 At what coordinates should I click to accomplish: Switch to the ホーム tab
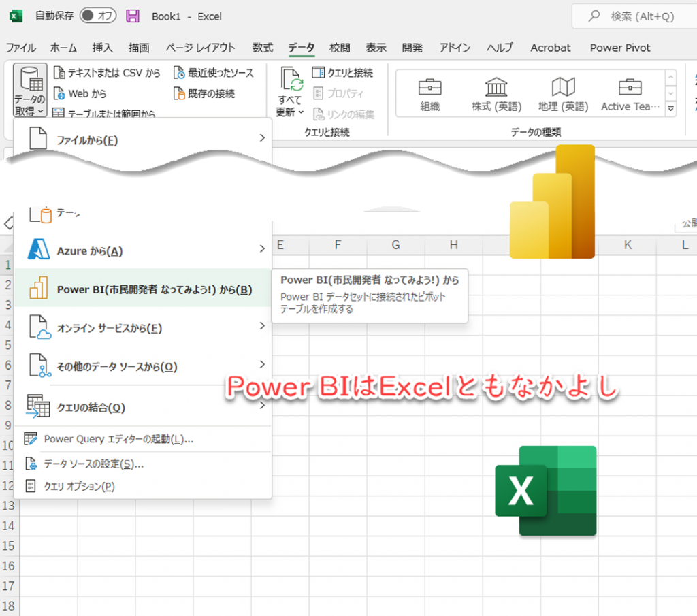click(63, 48)
